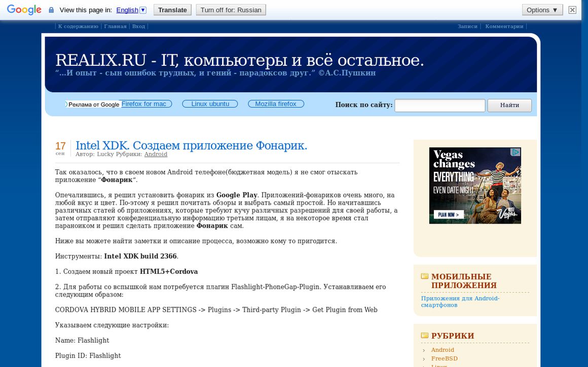
Task: Open the Options dropdown
Action: coord(542,10)
